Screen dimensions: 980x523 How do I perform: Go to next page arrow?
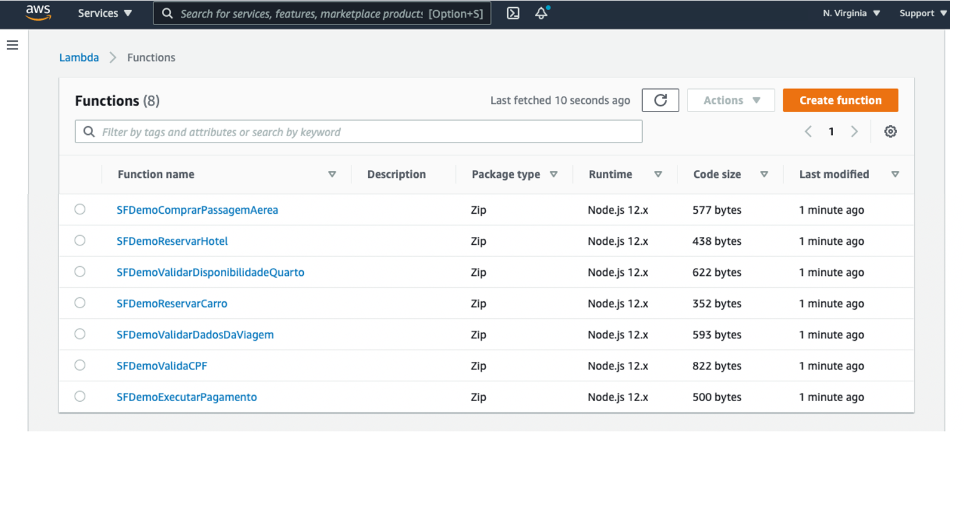854,131
